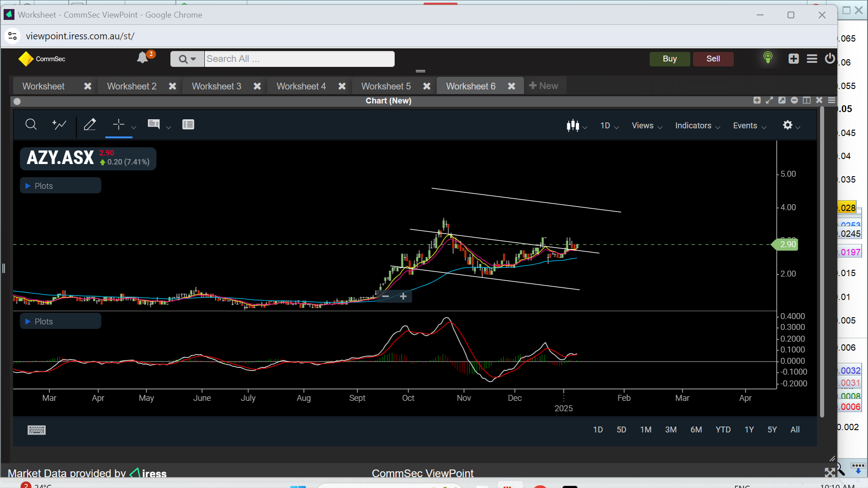Set chart range to 5D
This screenshot has width=868, height=488.
[x=622, y=430]
